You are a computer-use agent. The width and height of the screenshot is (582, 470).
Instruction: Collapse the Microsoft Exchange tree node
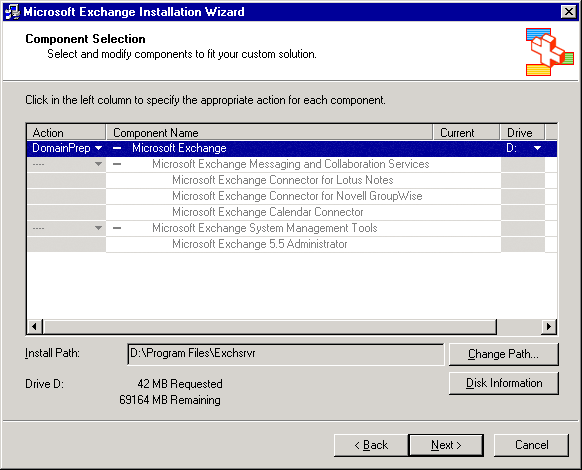(117, 148)
